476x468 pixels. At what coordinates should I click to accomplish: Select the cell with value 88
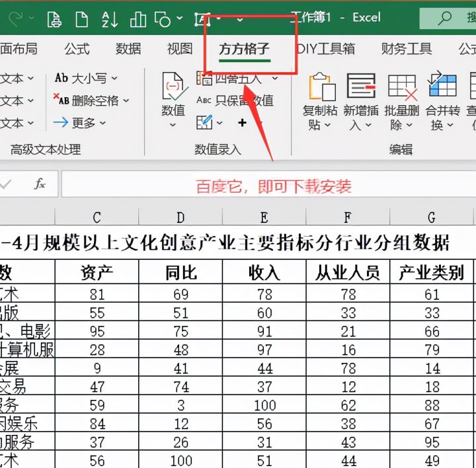click(431, 405)
